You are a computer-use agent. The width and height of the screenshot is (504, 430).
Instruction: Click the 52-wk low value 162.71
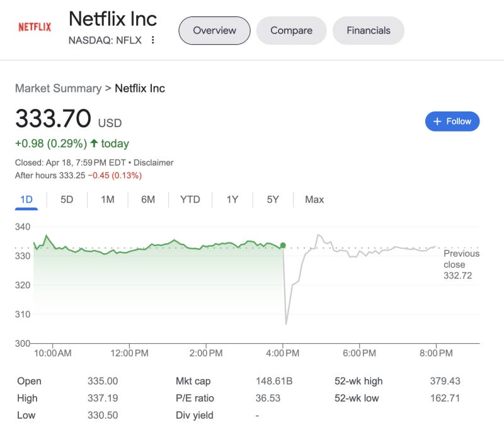coord(445,399)
